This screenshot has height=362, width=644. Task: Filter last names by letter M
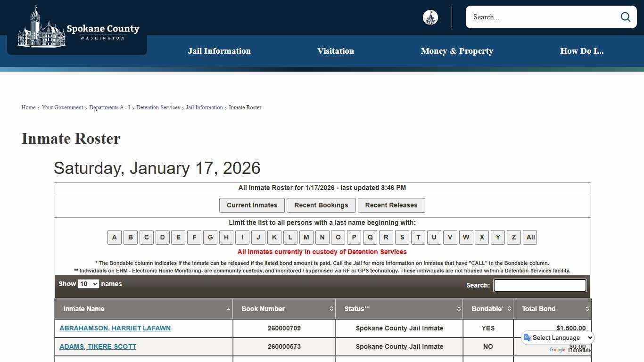coord(306,237)
